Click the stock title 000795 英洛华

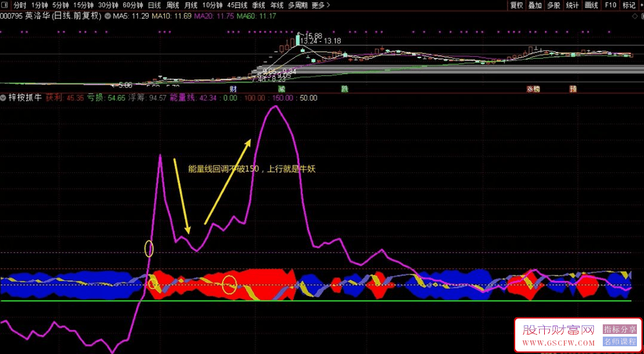(x=50, y=17)
